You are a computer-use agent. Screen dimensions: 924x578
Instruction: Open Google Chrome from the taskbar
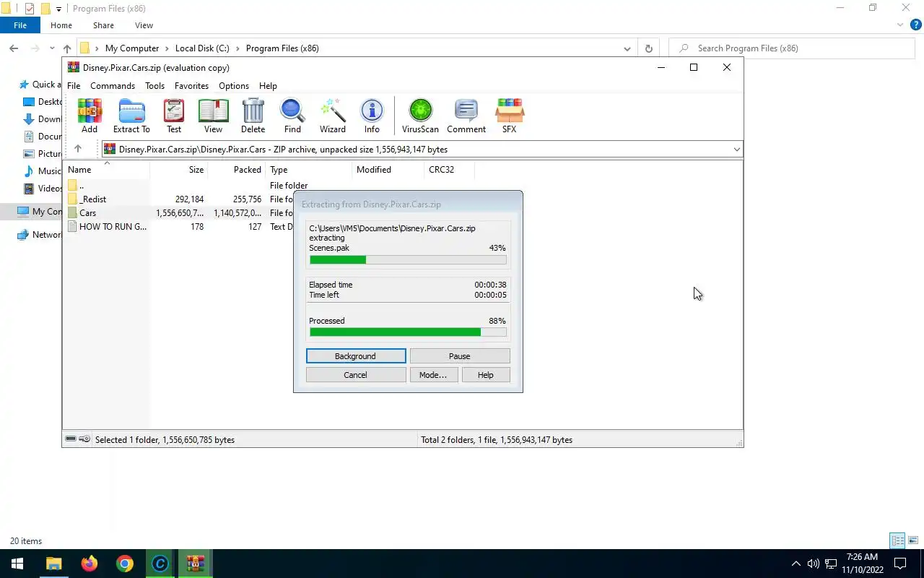click(125, 564)
